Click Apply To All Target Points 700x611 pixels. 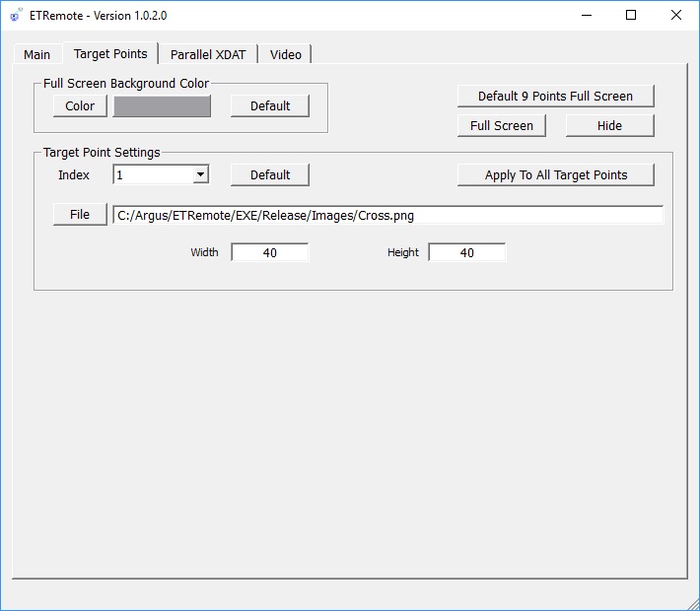[x=556, y=175]
